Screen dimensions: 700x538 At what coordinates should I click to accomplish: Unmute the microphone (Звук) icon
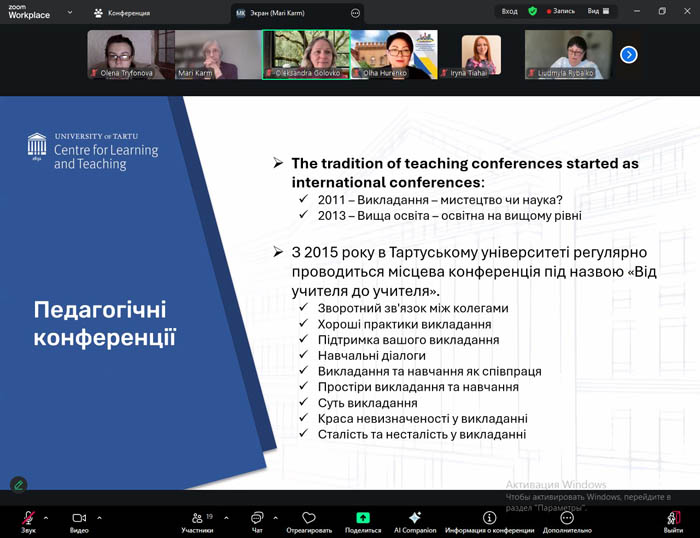click(28, 517)
